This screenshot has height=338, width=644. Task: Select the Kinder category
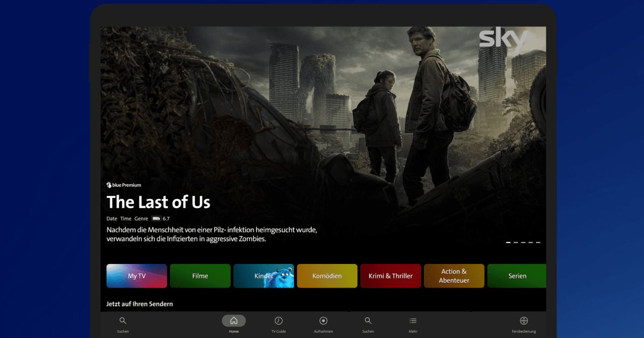click(x=264, y=275)
